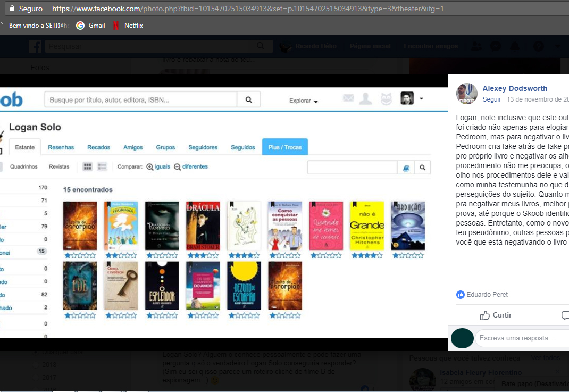The height and width of the screenshot is (392, 569).
Task: Go to the Grupos tab
Action: click(x=165, y=147)
